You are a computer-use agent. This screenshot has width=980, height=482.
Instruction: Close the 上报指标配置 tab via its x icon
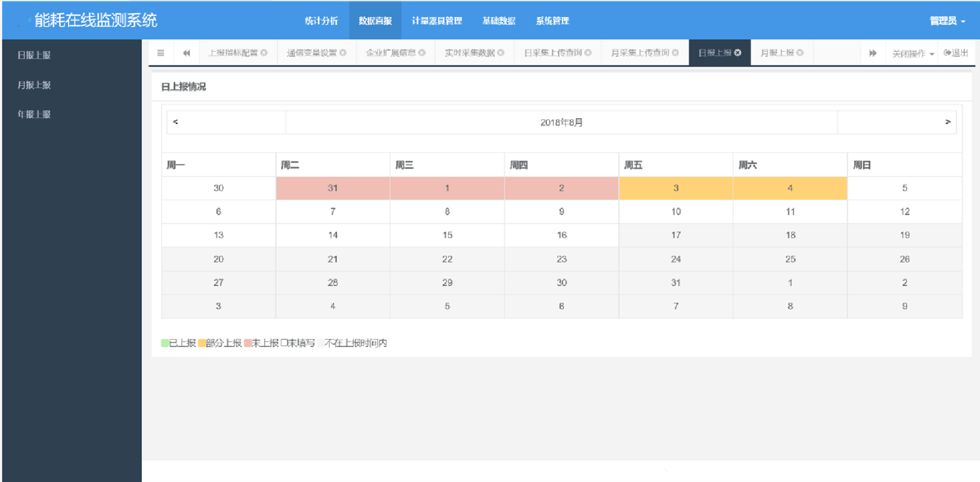[x=264, y=53]
